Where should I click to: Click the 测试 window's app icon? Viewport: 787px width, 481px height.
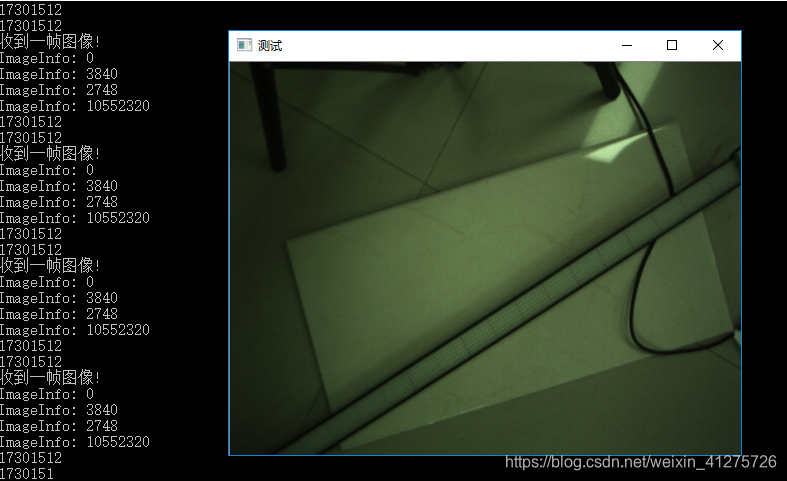(x=244, y=45)
